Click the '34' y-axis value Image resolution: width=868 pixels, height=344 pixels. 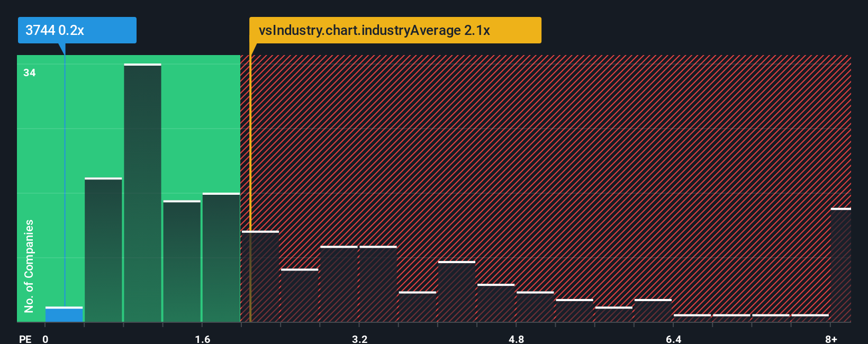tap(30, 73)
